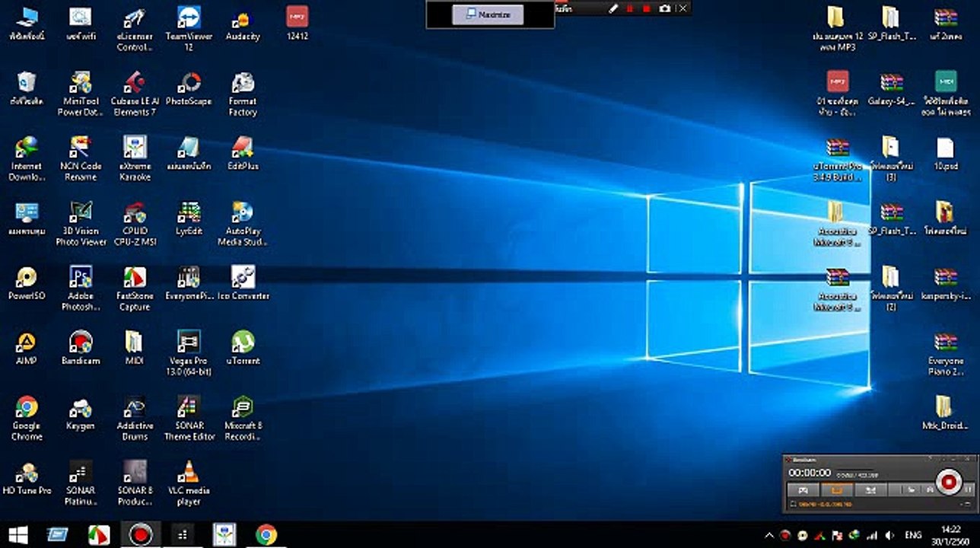The width and height of the screenshot is (980, 548).
Task: Select the VLC media player icon
Action: 189,483
